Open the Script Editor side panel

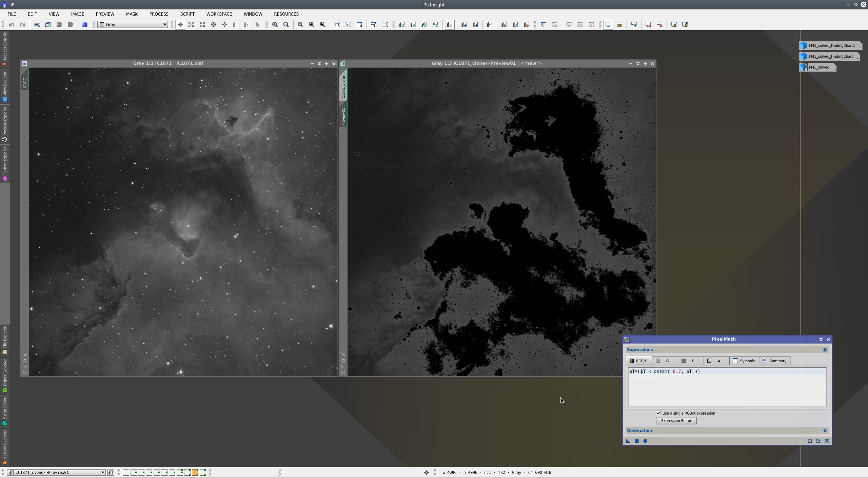point(5,412)
